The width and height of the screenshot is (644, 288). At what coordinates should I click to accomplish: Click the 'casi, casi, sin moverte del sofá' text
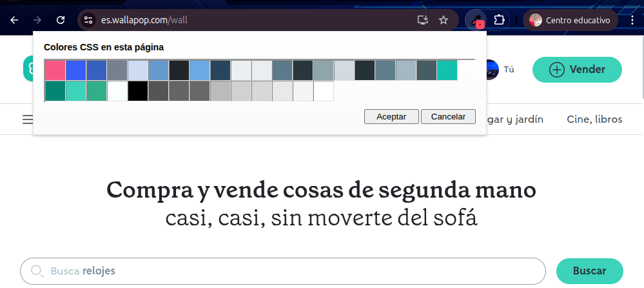point(321,218)
